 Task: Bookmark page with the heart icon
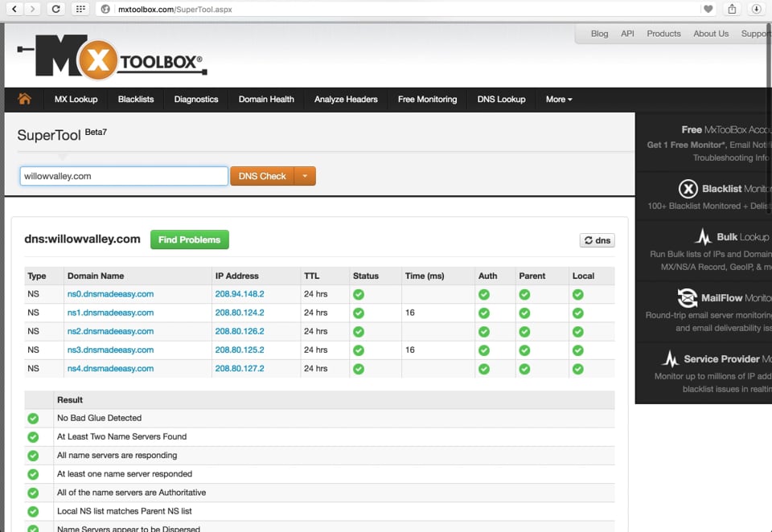708,9
